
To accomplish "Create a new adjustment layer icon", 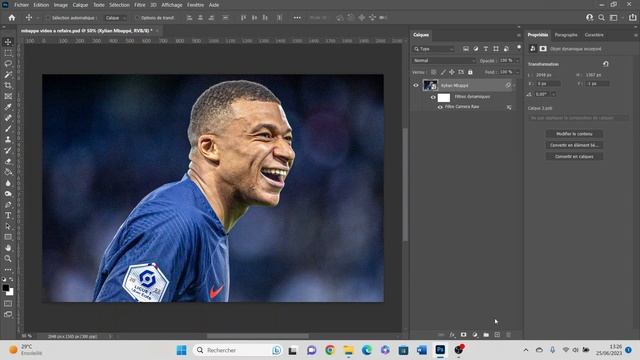I will pos(475,334).
